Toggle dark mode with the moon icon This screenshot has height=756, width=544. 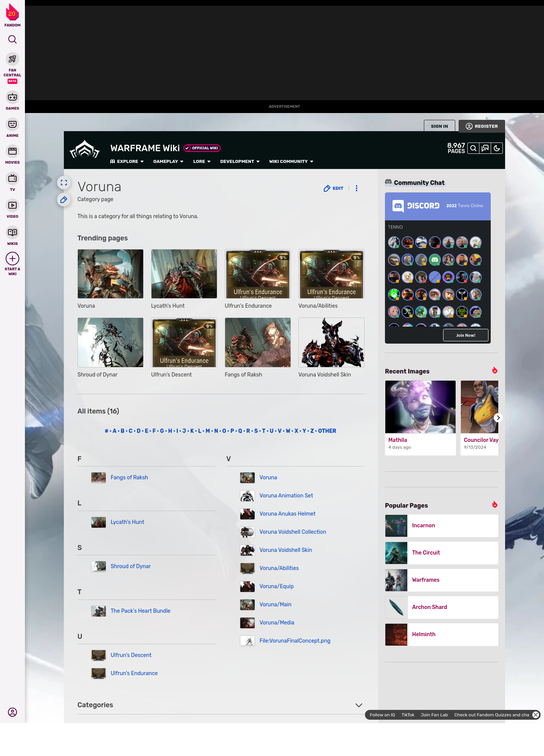point(497,148)
